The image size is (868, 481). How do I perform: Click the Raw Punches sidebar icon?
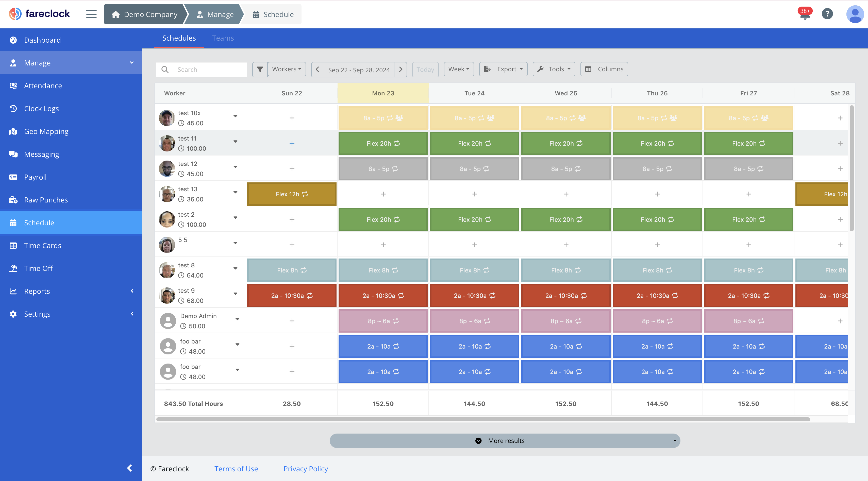pos(13,199)
